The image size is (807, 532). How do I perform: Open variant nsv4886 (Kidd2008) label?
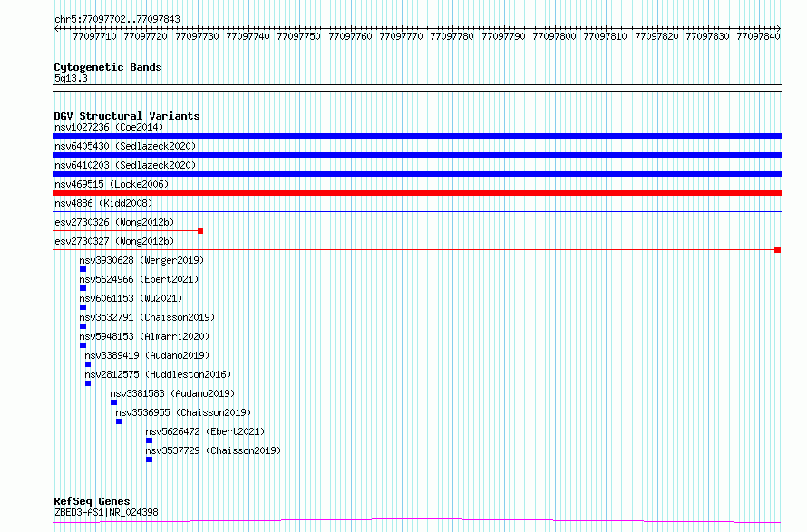point(103,203)
